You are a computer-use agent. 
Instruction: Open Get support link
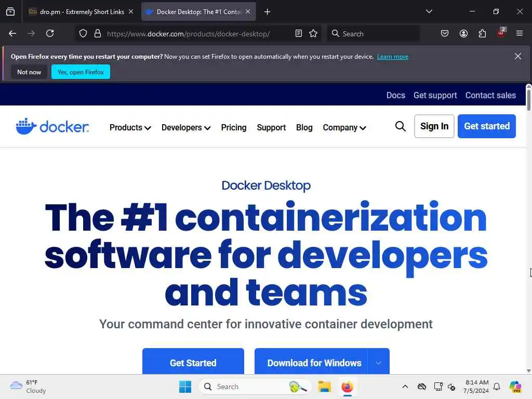coord(435,96)
